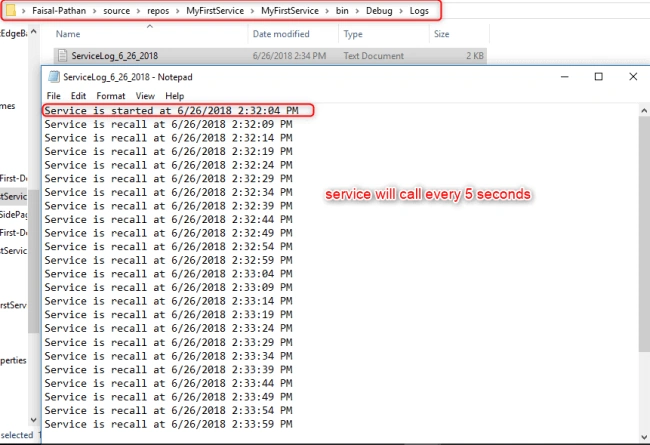650x445 pixels.
Task: Click the line 'Service is started at 6/26/2018 2:32:04 PM'
Action: point(171,110)
